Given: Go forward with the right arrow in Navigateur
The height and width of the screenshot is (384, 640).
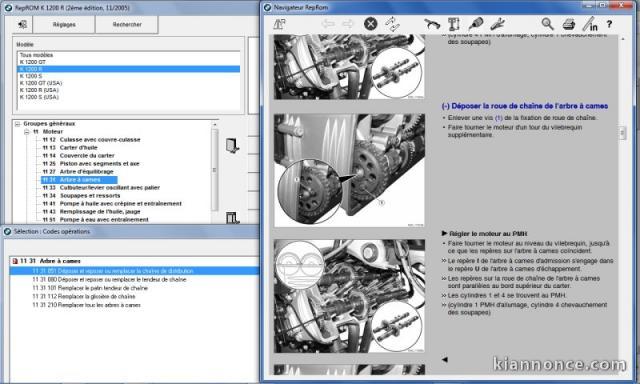Looking at the screenshot, I should pyautogui.click(x=348, y=24).
